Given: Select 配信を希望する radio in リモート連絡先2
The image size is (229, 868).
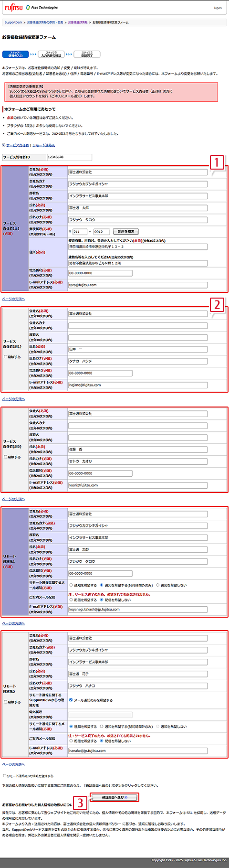Looking at the screenshot, I should tap(71, 741).
